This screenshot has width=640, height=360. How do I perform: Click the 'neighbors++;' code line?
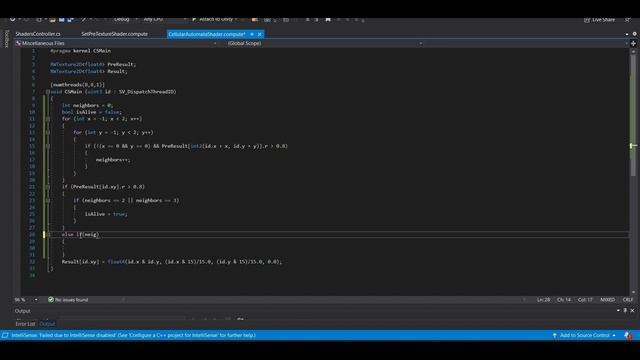coord(113,160)
